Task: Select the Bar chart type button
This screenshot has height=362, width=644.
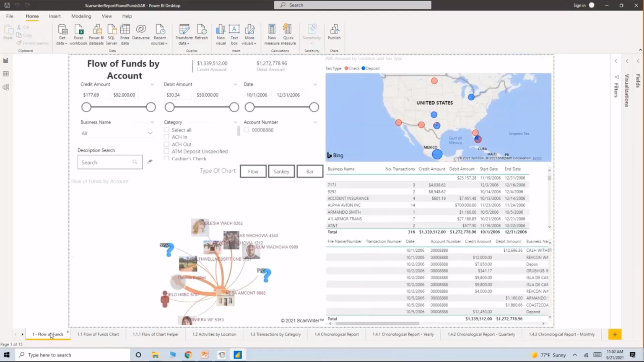Action: pos(310,171)
